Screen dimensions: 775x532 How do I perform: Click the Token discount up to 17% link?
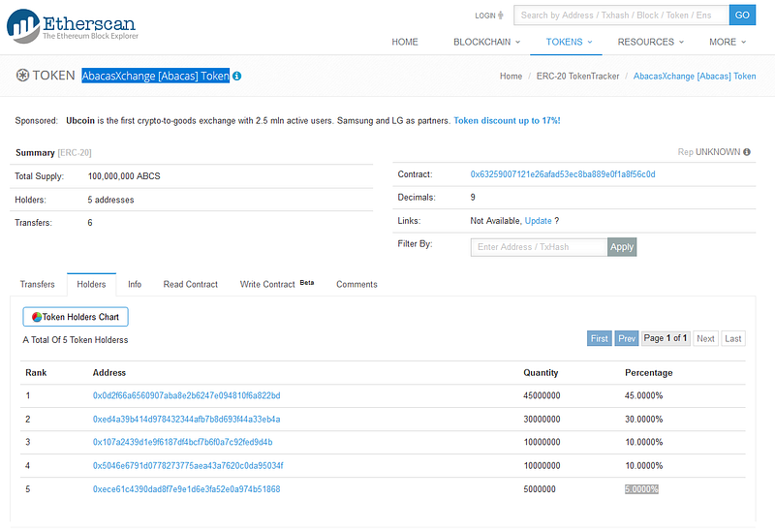pyautogui.click(x=507, y=120)
